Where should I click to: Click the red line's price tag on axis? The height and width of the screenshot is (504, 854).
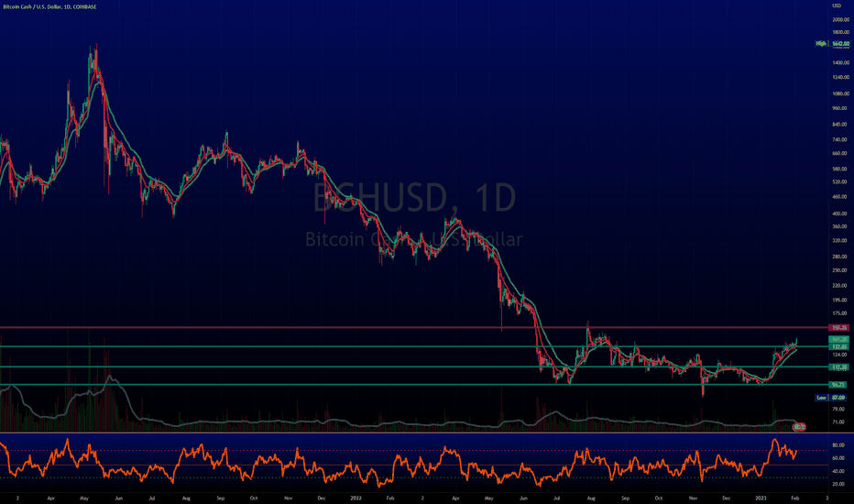click(x=839, y=327)
